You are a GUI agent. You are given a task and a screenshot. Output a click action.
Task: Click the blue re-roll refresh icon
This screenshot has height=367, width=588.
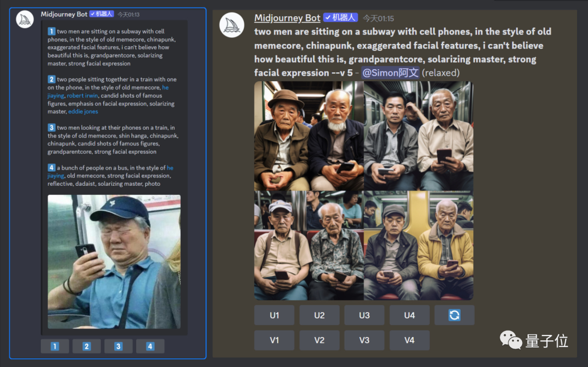(x=454, y=315)
